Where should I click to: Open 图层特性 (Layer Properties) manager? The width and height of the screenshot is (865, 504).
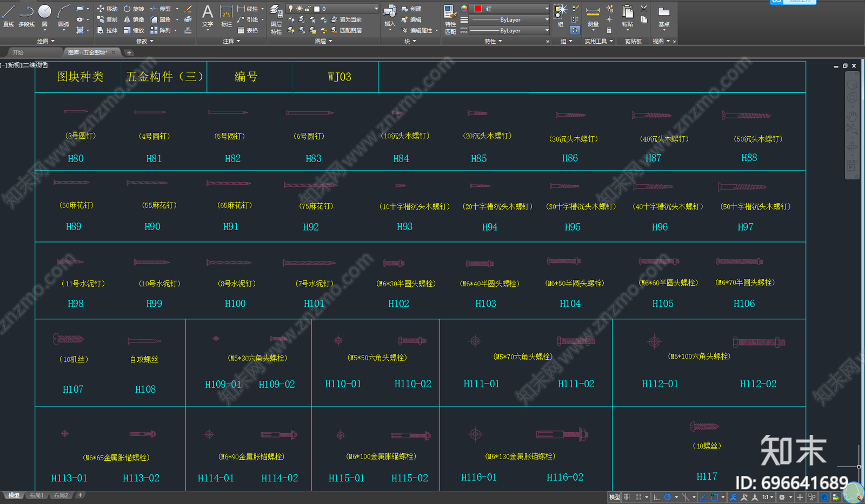pyautogui.click(x=276, y=19)
